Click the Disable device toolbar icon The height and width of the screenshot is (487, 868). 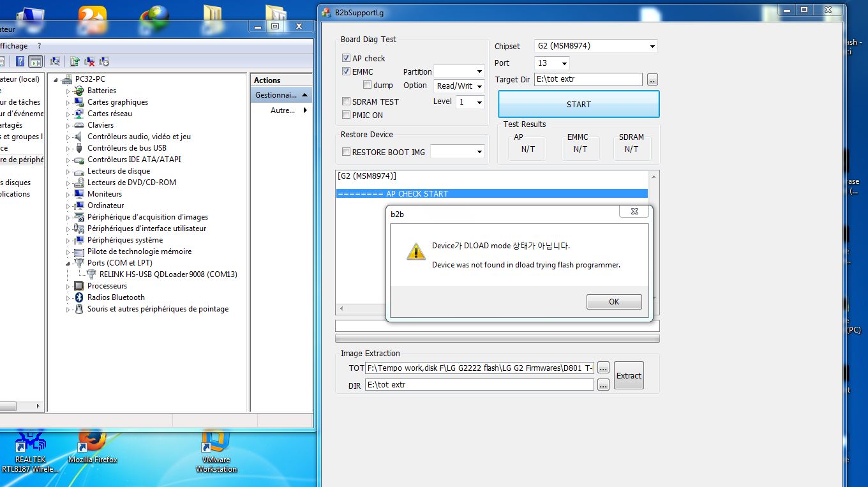click(x=104, y=61)
